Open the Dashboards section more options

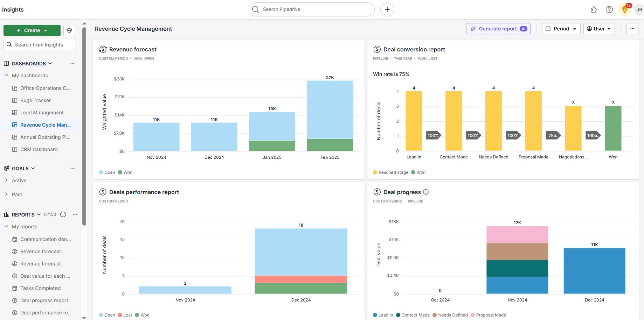tap(72, 63)
